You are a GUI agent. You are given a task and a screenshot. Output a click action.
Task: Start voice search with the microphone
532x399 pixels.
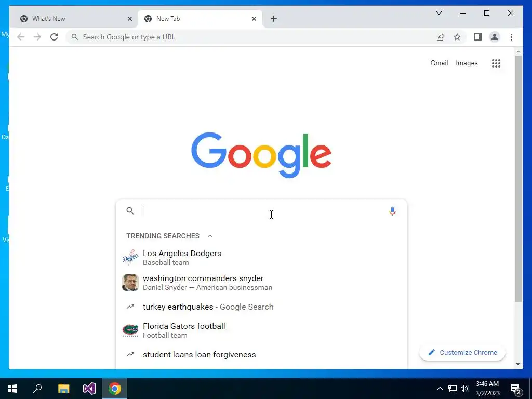[x=392, y=211]
